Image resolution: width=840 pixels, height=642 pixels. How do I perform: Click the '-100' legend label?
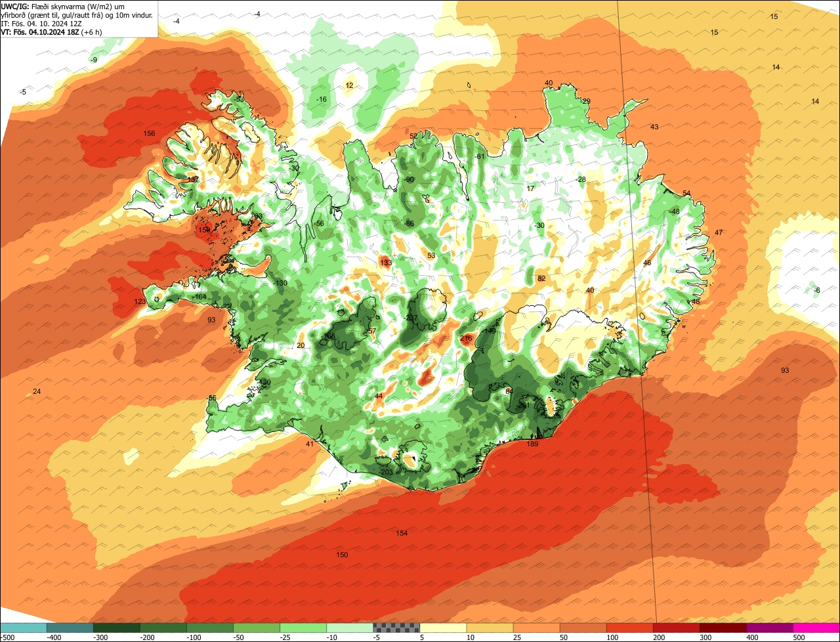tap(194, 637)
